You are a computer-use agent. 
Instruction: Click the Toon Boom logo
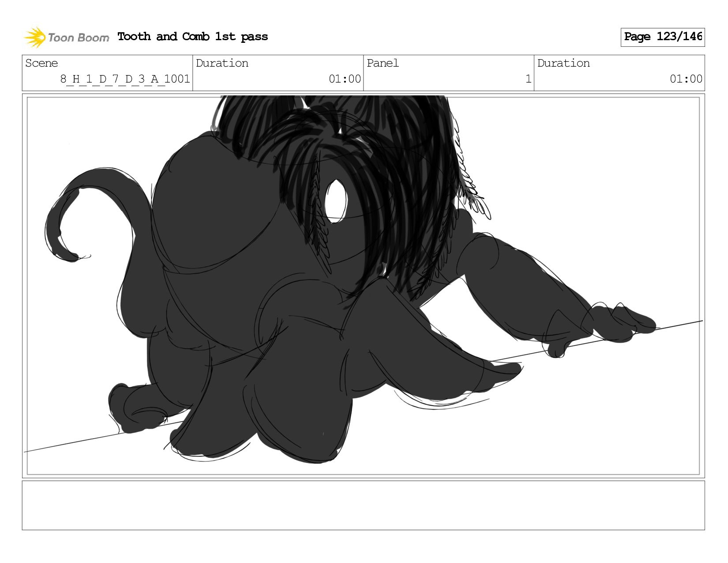point(66,37)
